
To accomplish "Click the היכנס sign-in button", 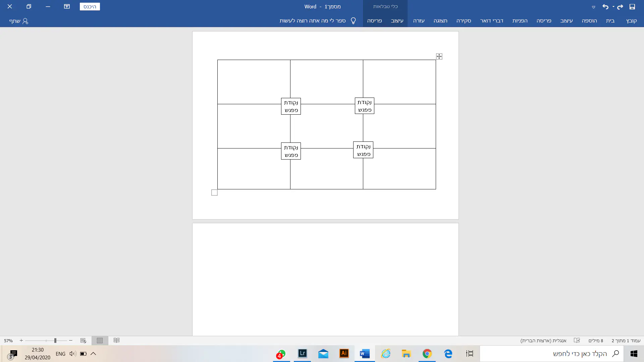I will point(90,7).
